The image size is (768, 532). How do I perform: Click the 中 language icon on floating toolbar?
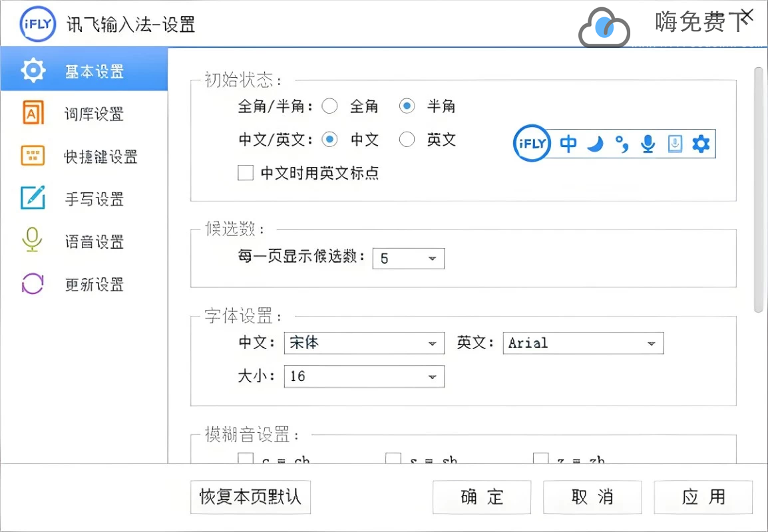(568, 144)
